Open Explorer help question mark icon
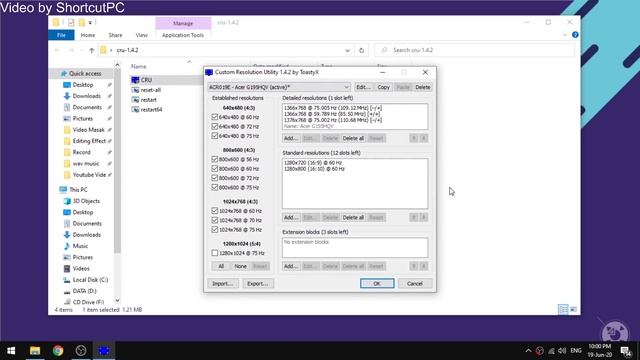640x360 pixels. tap(575, 35)
